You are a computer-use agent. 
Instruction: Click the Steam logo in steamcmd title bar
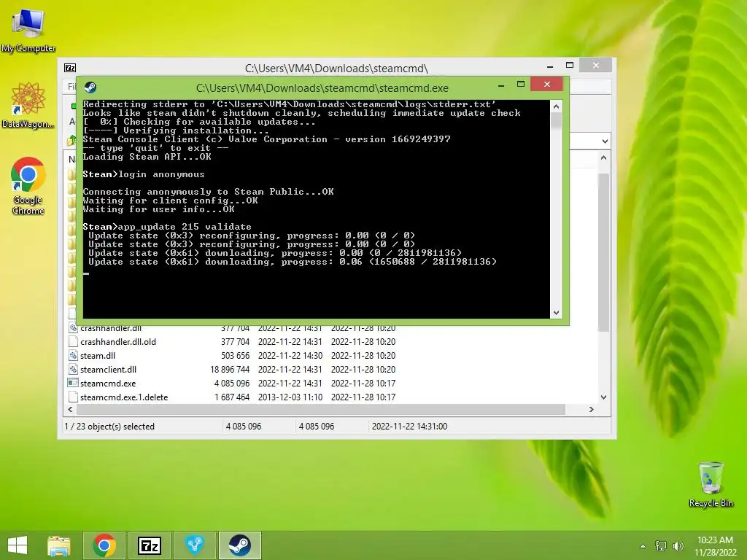(90, 87)
